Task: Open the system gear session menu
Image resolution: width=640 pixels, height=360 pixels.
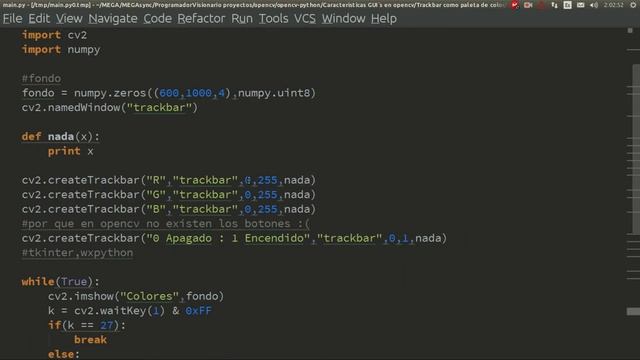Action: pos(633,5)
